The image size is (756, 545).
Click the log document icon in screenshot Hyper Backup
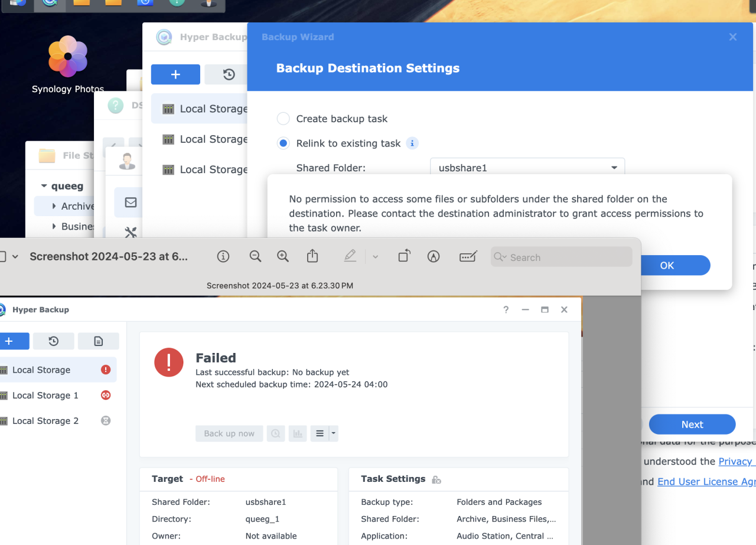pyautogui.click(x=99, y=341)
